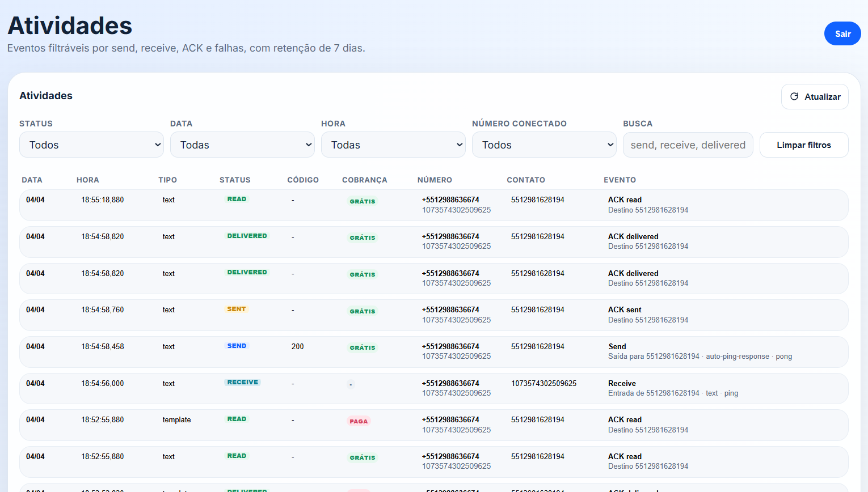The height and width of the screenshot is (492, 868).
Task: Select the template row at 18:52:55,880
Action: (x=433, y=425)
